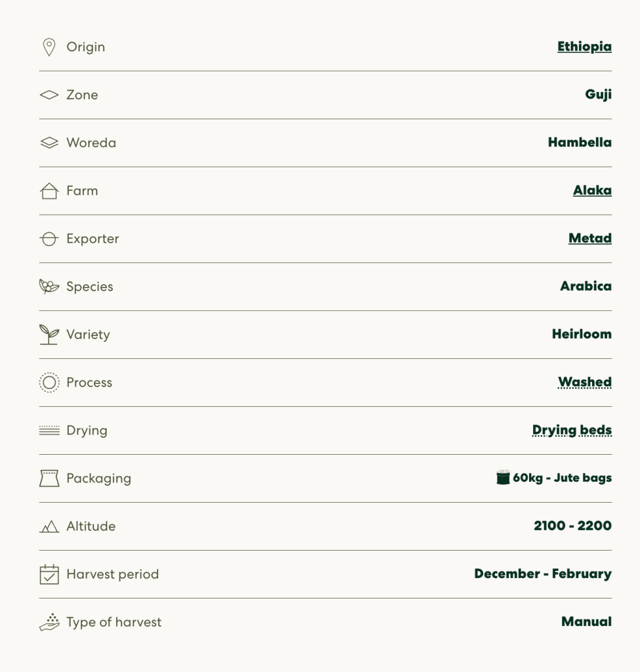Screen dimensions: 640x672
Task: Click the Harvest period calendar icon
Action: pyautogui.click(x=49, y=574)
